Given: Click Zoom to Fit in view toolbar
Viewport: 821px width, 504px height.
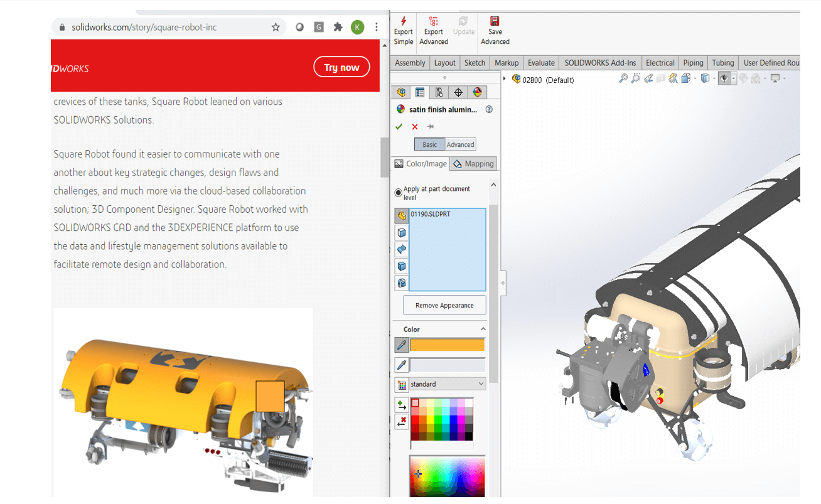Looking at the screenshot, I should (x=623, y=78).
